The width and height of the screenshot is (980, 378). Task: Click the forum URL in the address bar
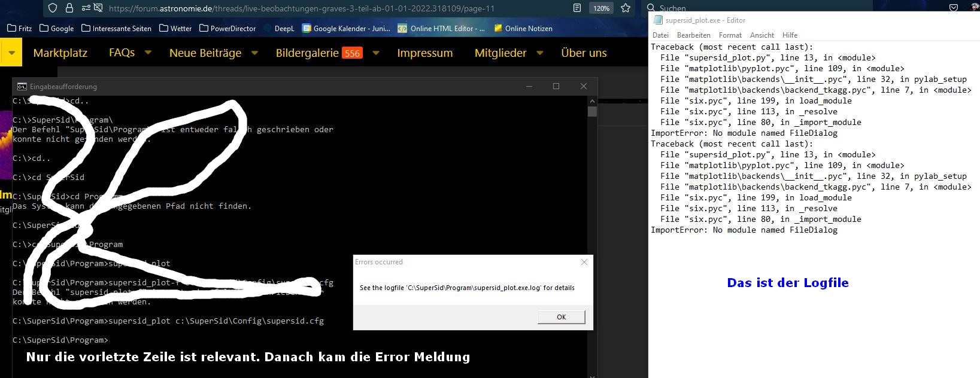(x=302, y=8)
